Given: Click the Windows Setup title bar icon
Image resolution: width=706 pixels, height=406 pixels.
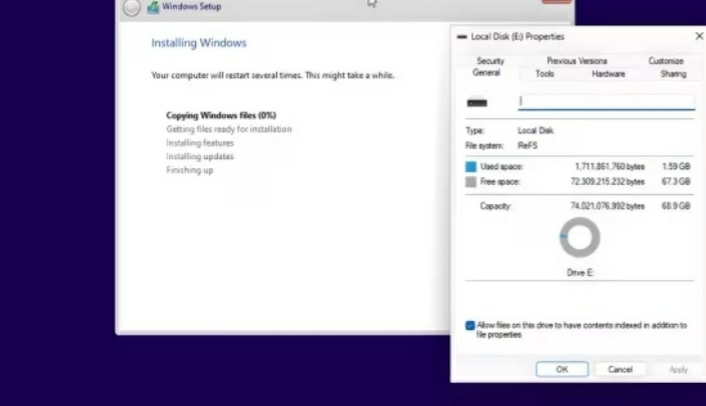Looking at the screenshot, I should coord(153,7).
